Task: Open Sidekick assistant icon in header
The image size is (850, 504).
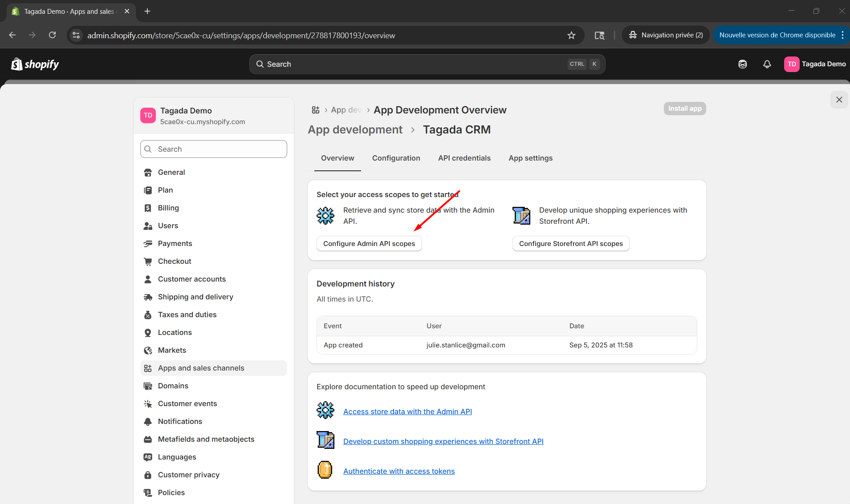Action: coord(742,64)
